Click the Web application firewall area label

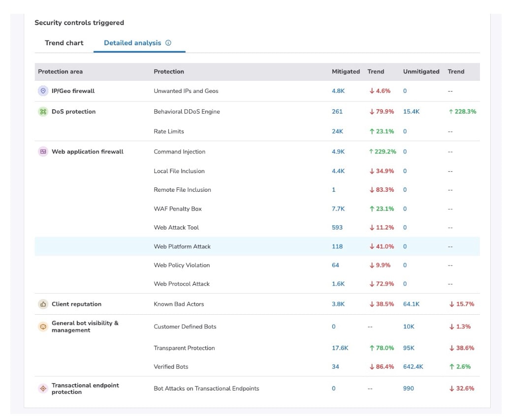click(88, 151)
